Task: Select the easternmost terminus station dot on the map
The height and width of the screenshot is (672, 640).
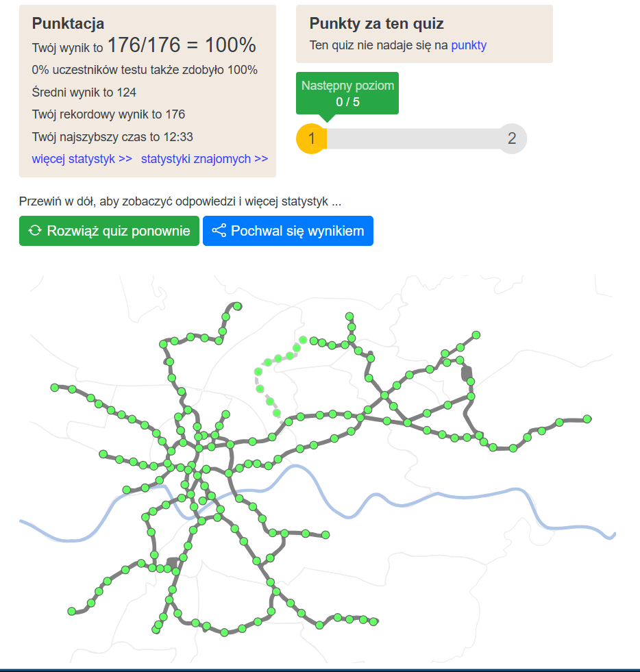Action: [x=587, y=419]
